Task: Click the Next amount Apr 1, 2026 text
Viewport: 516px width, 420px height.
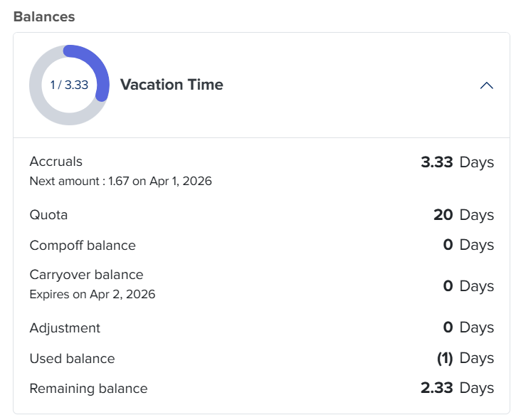Action: (120, 181)
